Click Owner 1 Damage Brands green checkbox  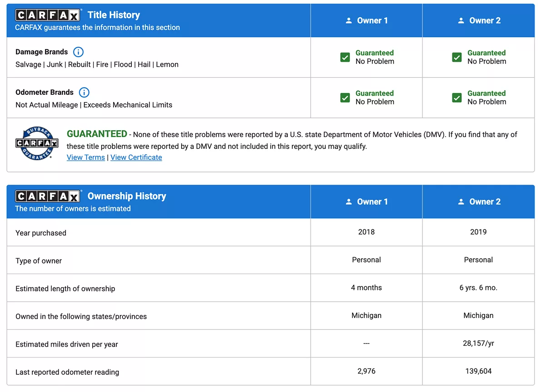345,57
